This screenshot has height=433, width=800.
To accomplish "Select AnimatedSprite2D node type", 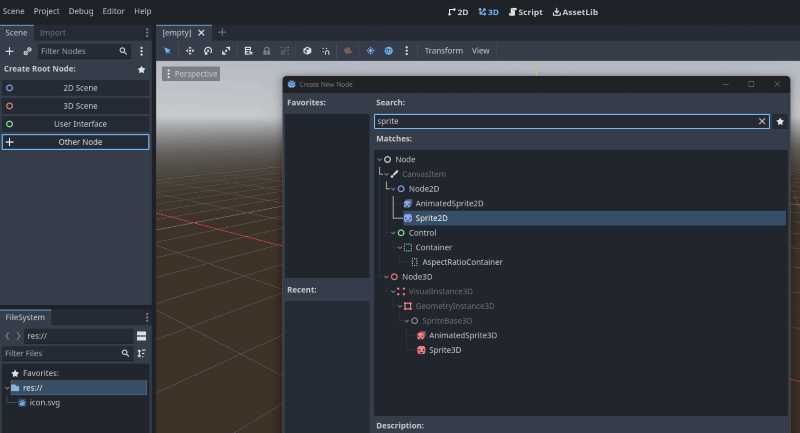I will pyautogui.click(x=449, y=203).
